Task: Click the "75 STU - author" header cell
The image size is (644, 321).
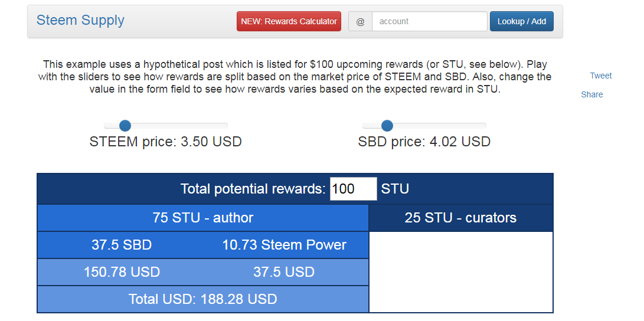Action: pyautogui.click(x=202, y=218)
